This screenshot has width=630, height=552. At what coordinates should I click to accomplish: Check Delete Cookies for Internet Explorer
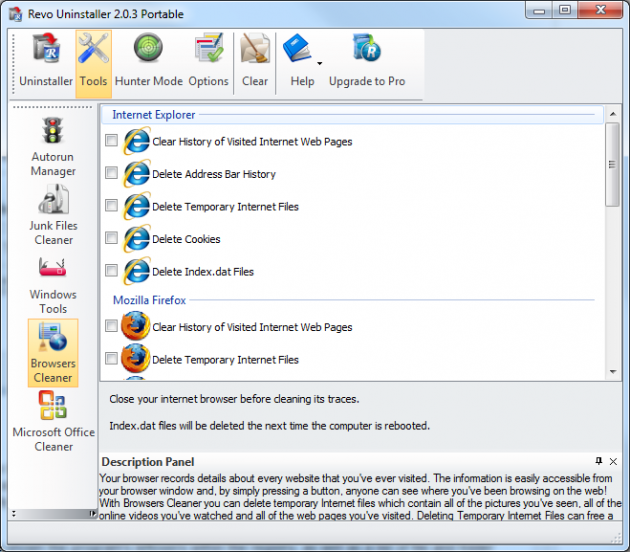pyautogui.click(x=111, y=238)
